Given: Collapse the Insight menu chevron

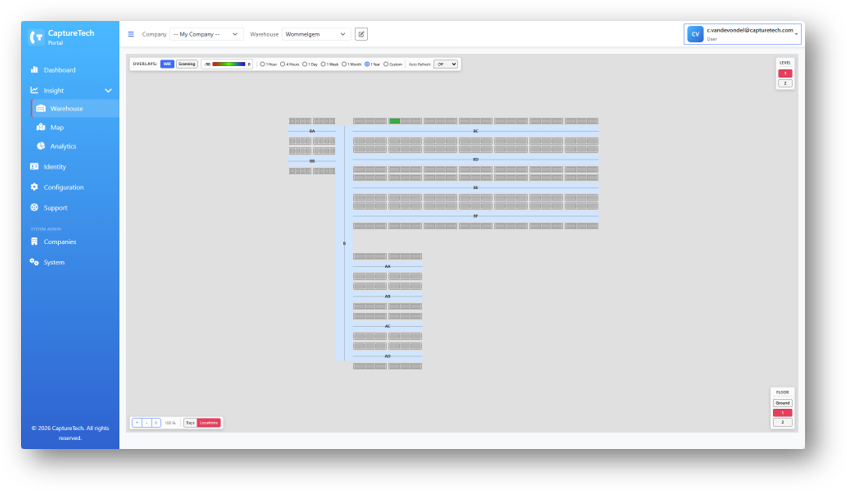Looking at the screenshot, I should pyautogui.click(x=108, y=91).
